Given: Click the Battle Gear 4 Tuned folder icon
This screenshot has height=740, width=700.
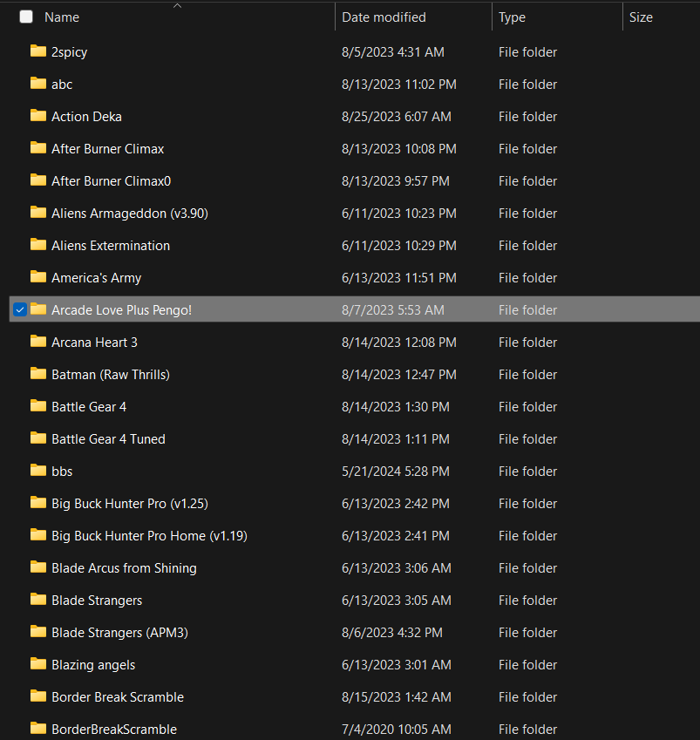Looking at the screenshot, I should (38, 438).
